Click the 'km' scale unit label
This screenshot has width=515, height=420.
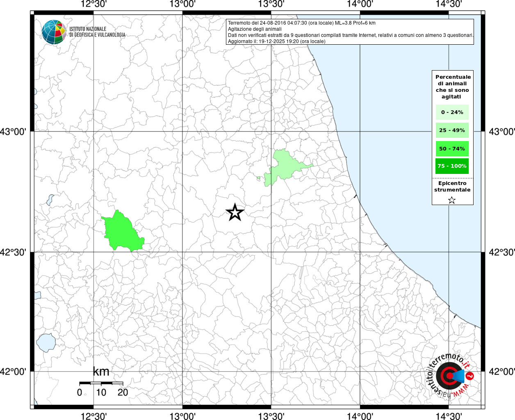pos(101,372)
